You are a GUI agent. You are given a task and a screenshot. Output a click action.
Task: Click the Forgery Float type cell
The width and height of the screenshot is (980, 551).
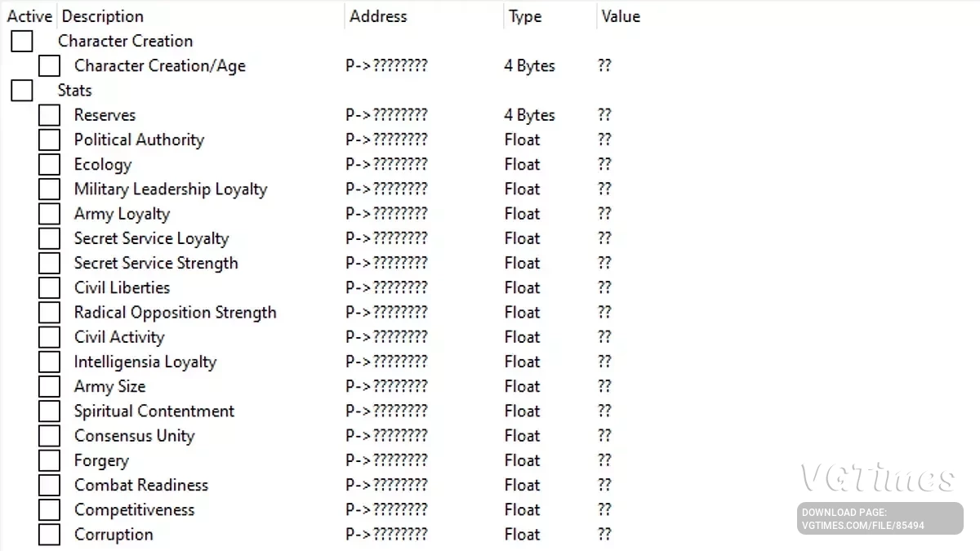tap(522, 460)
